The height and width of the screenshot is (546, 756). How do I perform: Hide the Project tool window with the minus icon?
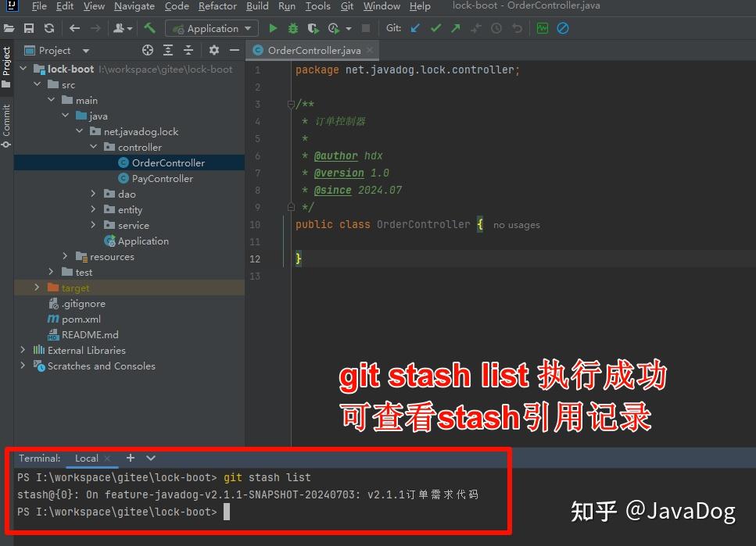[x=235, y=50]
